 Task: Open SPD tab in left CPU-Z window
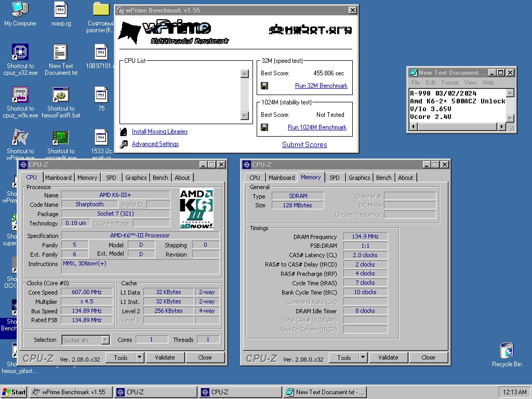click(111, 178)
